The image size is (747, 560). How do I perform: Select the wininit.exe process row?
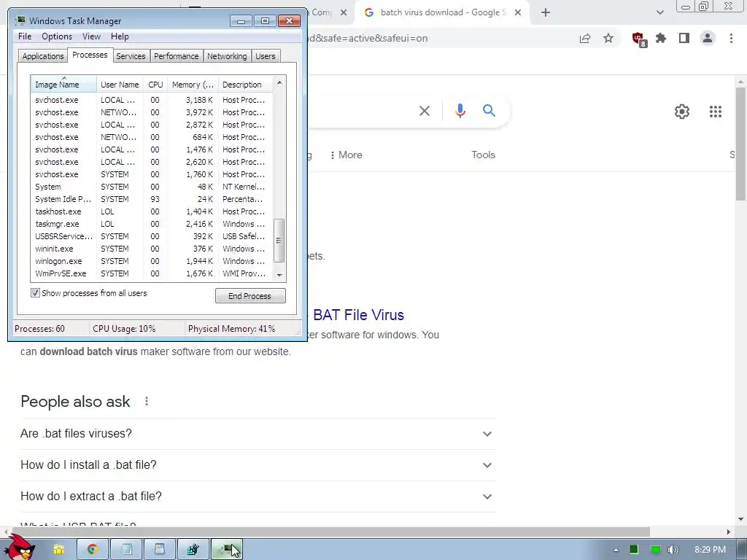(152, 249)
